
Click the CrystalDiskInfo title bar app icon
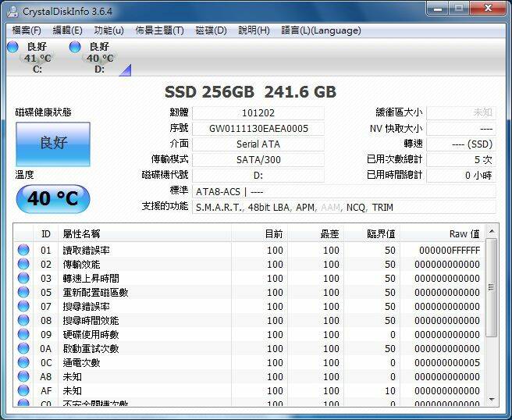click(12, 12)
